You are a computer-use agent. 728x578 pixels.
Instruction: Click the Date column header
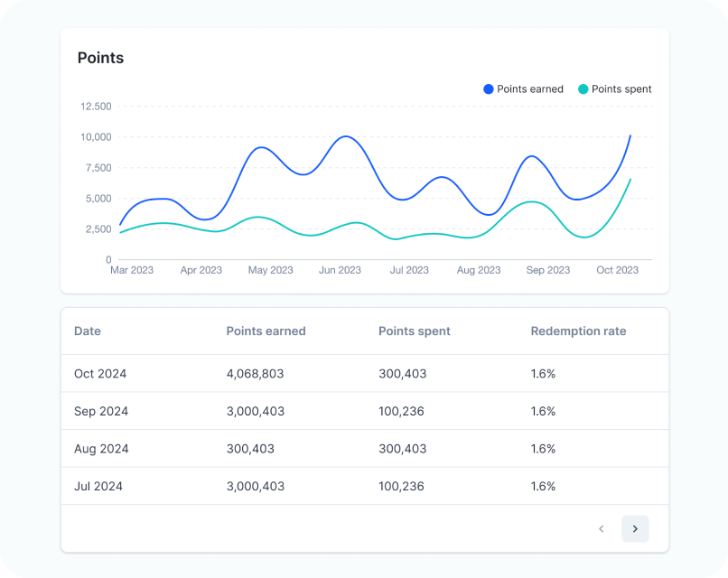tap(88, 331)
